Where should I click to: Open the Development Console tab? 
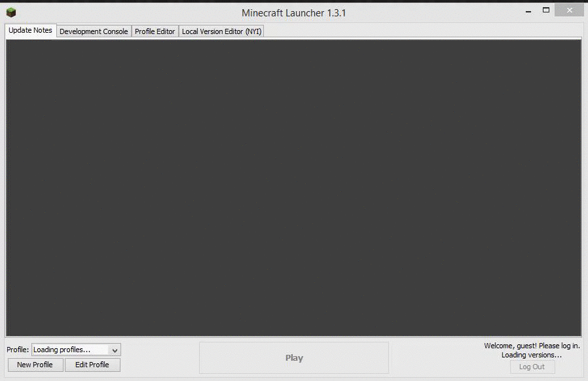point(94,31)
